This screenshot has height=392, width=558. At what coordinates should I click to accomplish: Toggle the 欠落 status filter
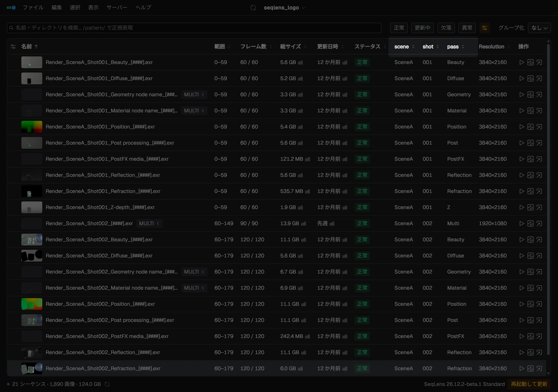[x=446, y=28]
